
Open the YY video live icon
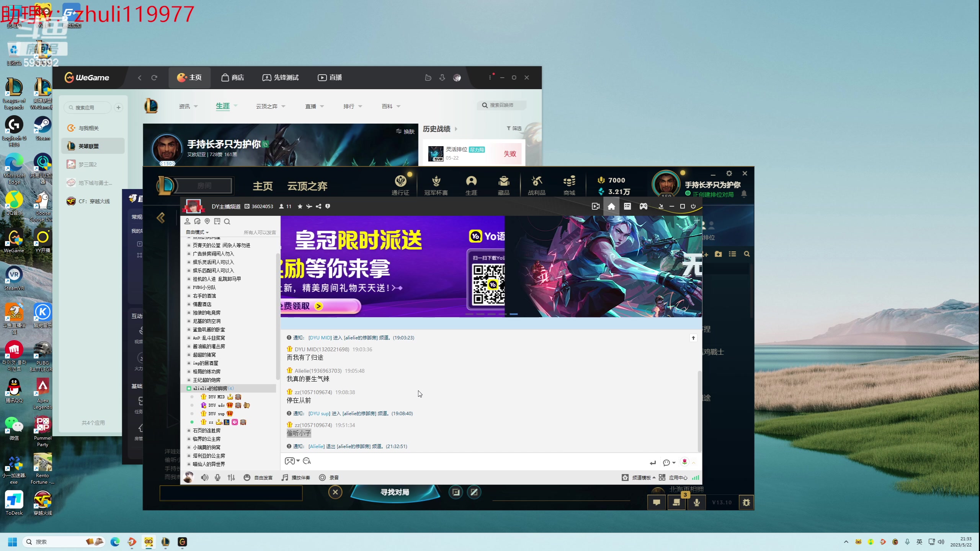(595, 206)
